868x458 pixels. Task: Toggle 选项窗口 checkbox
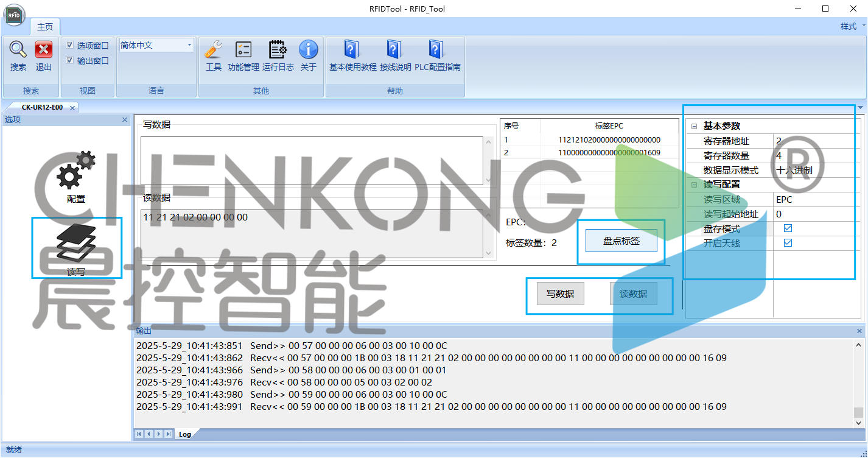70,45
